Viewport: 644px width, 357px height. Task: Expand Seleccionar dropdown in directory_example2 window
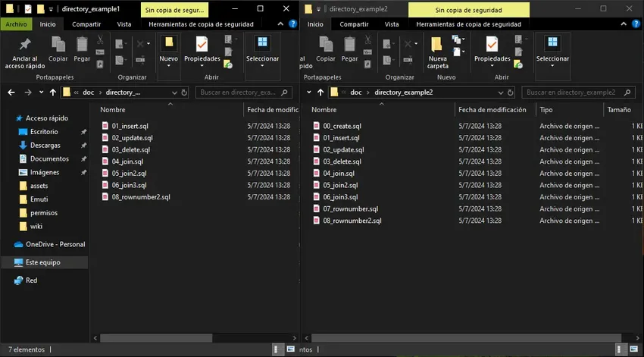552,65
